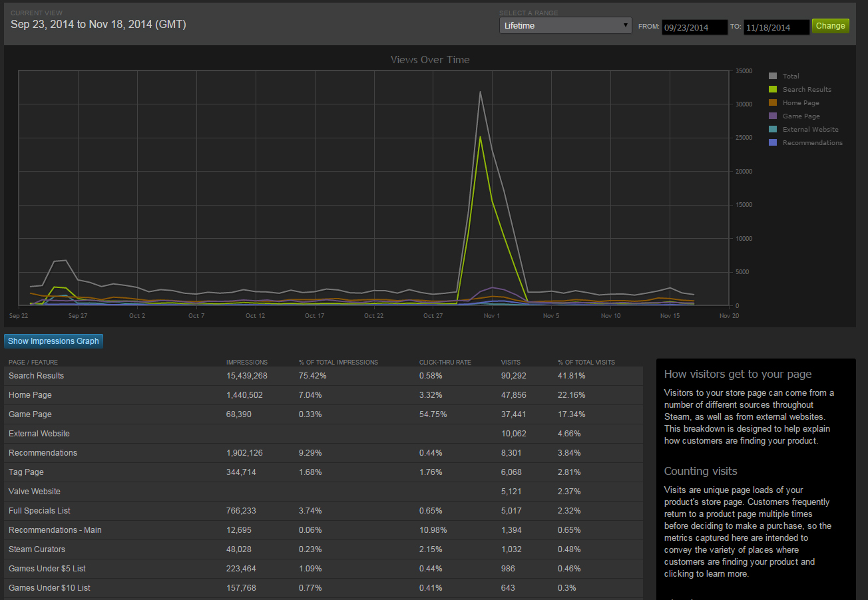This screenshot has height=600, width=868.
Task: Click the IMPRESSIONS column header
Action: [247, 363]
